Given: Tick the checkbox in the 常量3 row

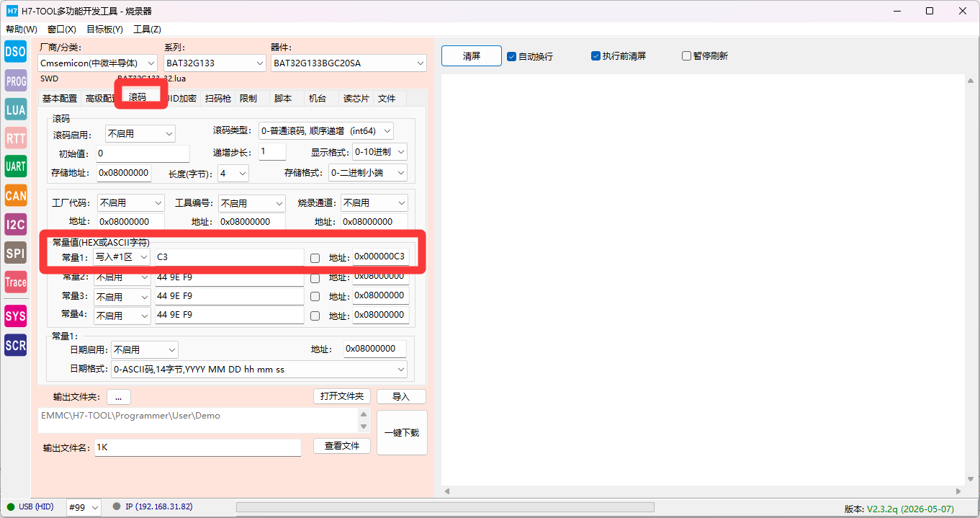Looking at the screenshot, I should 315,296.
